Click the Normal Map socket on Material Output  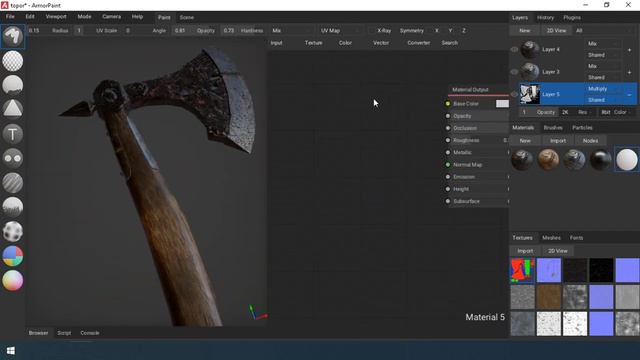[448, 164]
